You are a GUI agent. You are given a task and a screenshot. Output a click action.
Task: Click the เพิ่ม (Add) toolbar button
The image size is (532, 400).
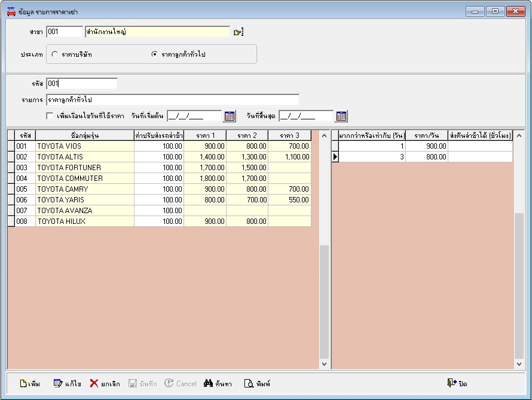coord(30,383)
